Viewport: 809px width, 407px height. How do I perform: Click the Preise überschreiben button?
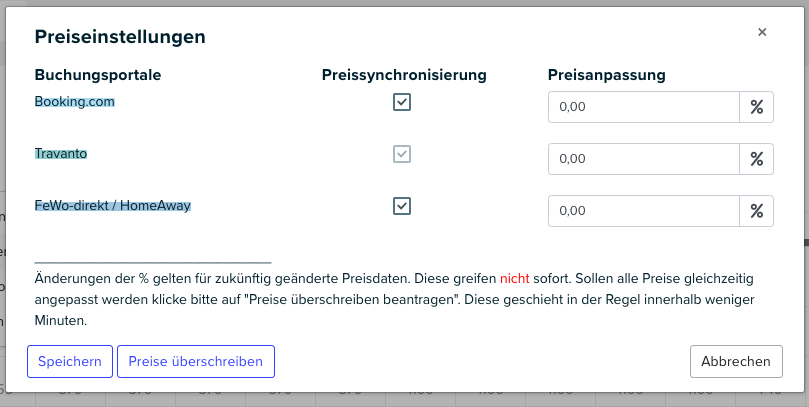pos(196,362)
